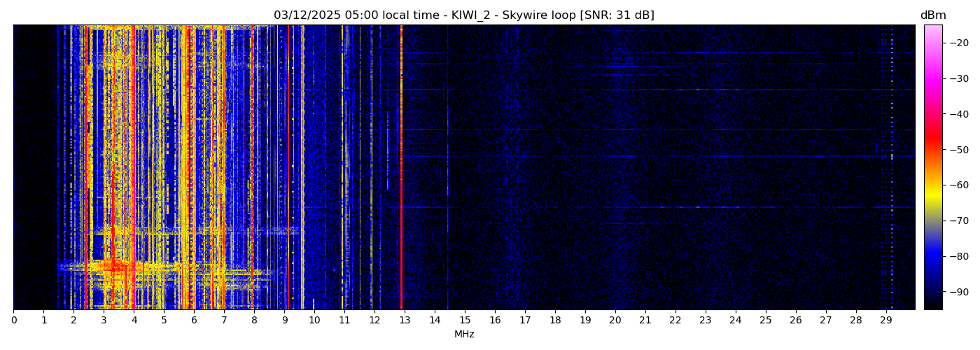Viewport: 980px width, 350px height.
Task: Click the x-axis tick label 29
Action: tap(885, 321)
